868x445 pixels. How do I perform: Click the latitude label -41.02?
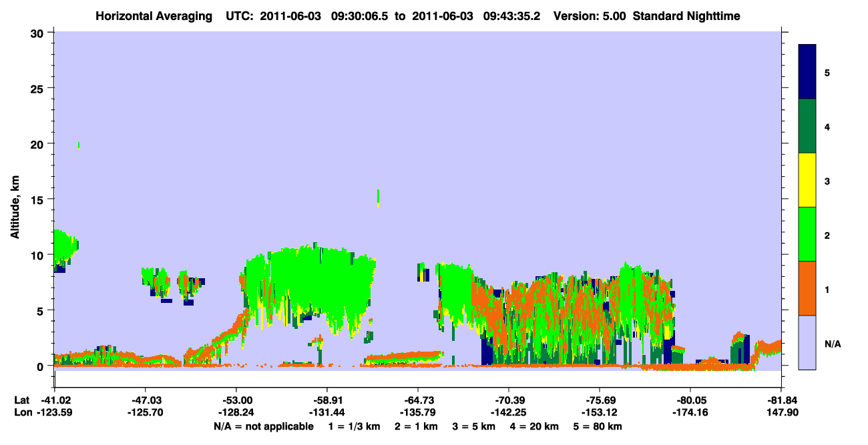tap(54, 400)
